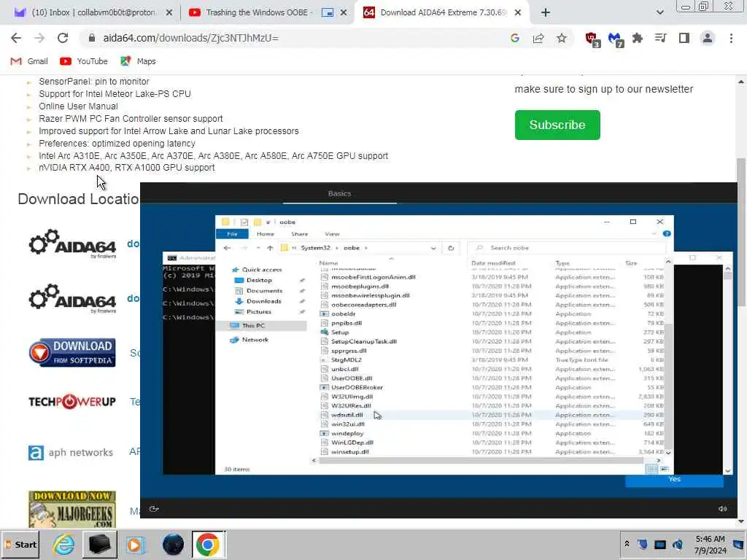Open the Google icon in address bar
Screen dimensions: 747x560
tap(514, 38)
